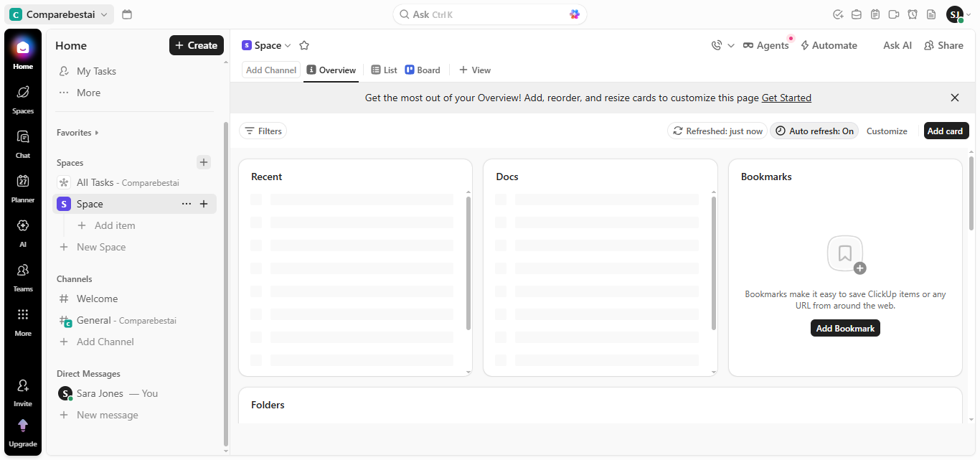Image resolution: width=980 pixels, height=460 pixels.
Task: Click the video clip camera icon
Action: pos(894,14)
